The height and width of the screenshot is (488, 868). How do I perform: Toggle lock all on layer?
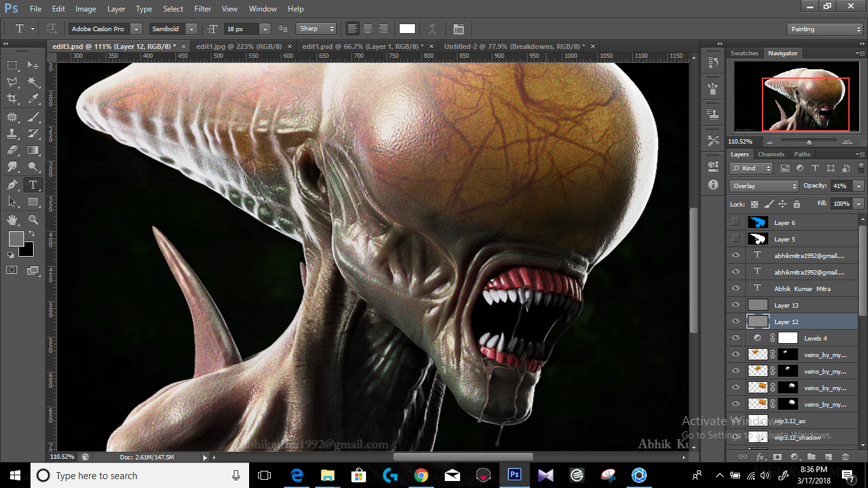click(796, 204)
